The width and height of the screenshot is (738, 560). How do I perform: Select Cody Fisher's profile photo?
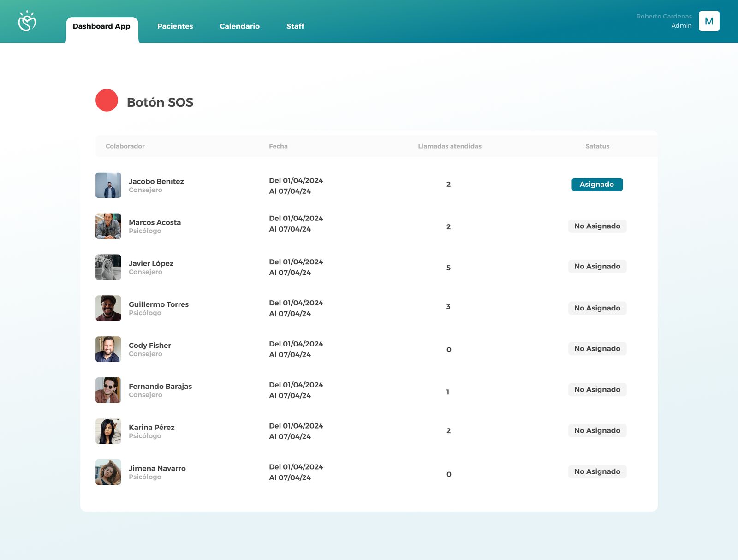coord(108,349)
